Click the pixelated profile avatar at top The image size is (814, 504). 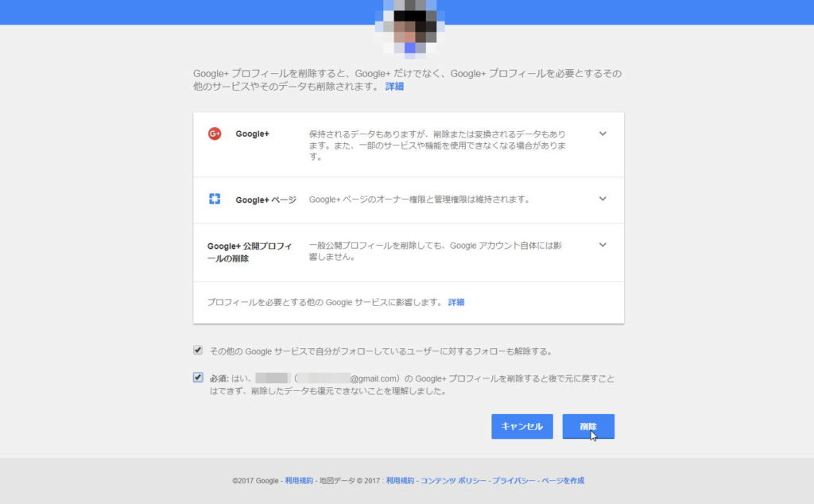click(410, 27)
